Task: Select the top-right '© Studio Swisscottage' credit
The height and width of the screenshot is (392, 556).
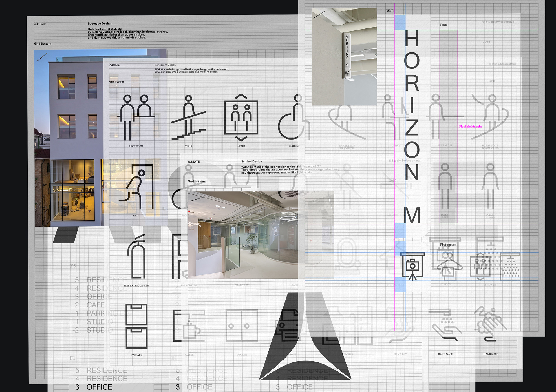Action: pos(498,22)
